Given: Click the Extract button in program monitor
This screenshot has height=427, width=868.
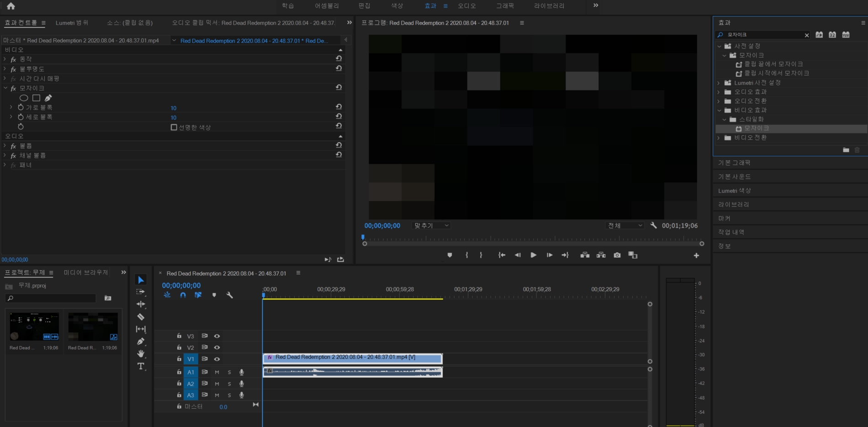Looking at the screenshot, I should [x=601, y=255].
